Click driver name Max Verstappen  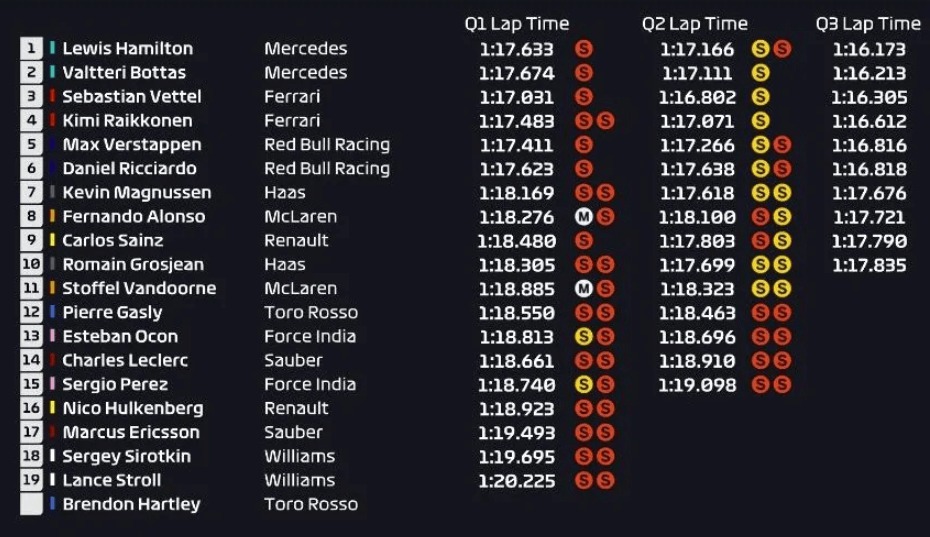coord(132,144)
